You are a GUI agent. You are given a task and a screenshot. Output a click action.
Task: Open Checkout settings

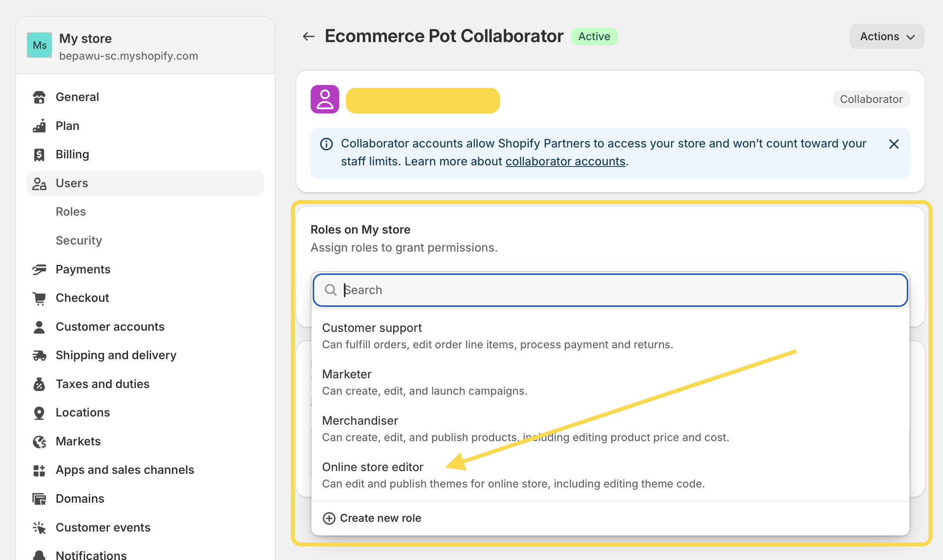pos(145,298)
